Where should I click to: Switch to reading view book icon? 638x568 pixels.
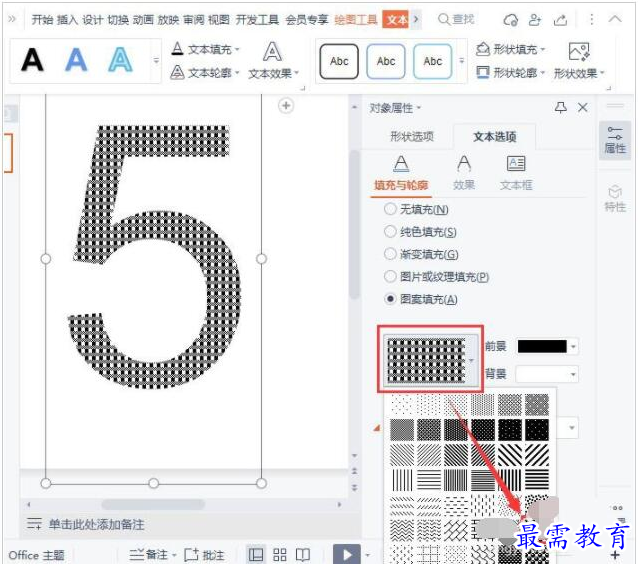(303, 555)
